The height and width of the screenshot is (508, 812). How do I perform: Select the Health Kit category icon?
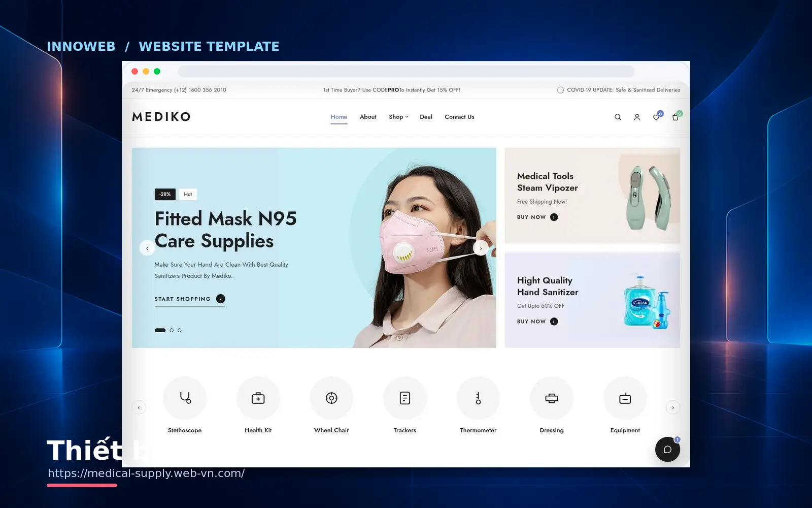(x=258, y=398)
